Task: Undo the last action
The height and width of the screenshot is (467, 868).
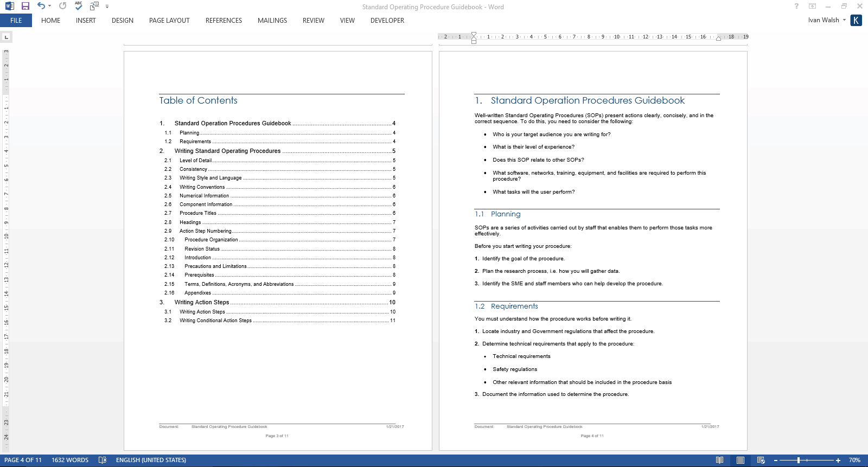Action: coord(41,6)
